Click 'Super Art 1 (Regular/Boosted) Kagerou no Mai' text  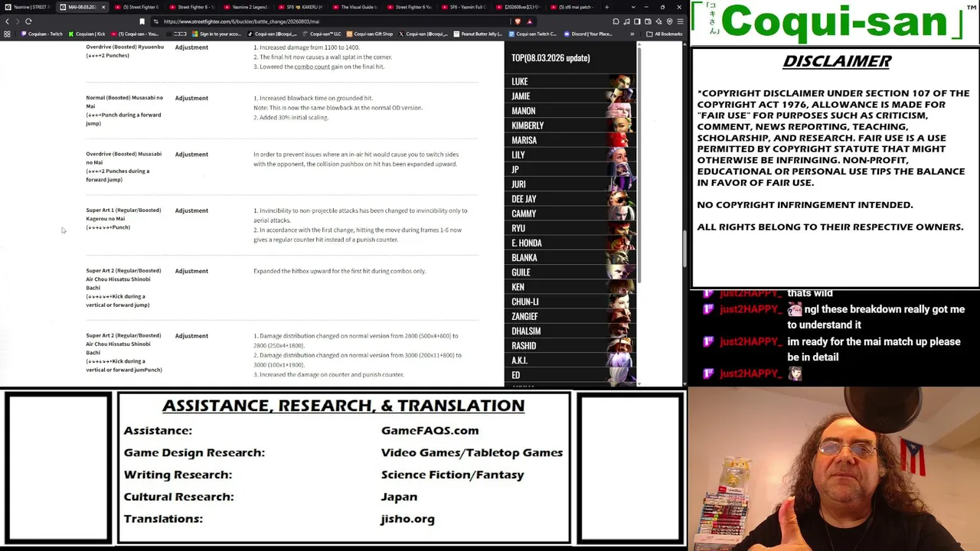click(x=123, y=214)
